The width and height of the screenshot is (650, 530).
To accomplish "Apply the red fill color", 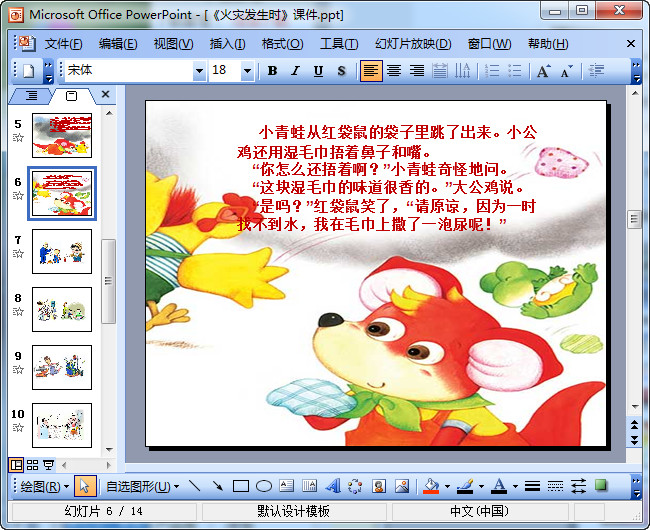I will (x=431, y=486).
